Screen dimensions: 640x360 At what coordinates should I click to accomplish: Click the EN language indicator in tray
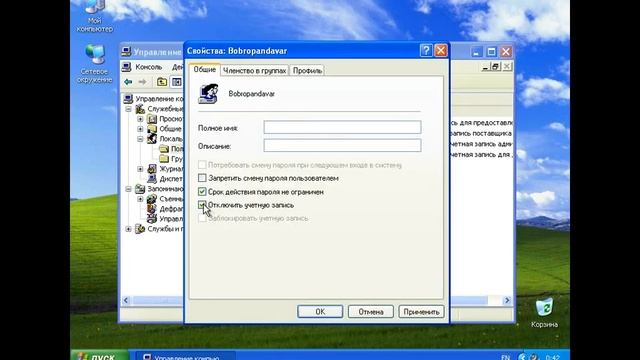point(505,357)
